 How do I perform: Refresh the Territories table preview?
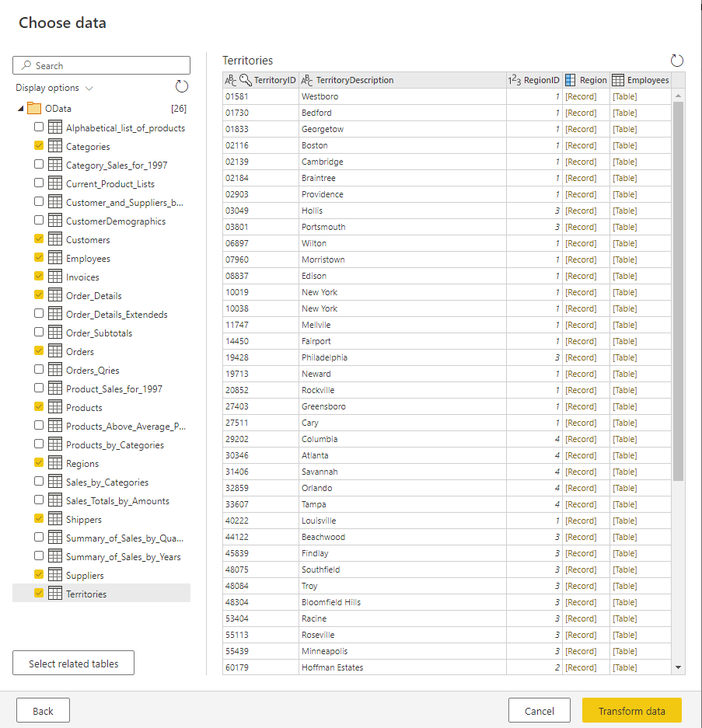676,60
